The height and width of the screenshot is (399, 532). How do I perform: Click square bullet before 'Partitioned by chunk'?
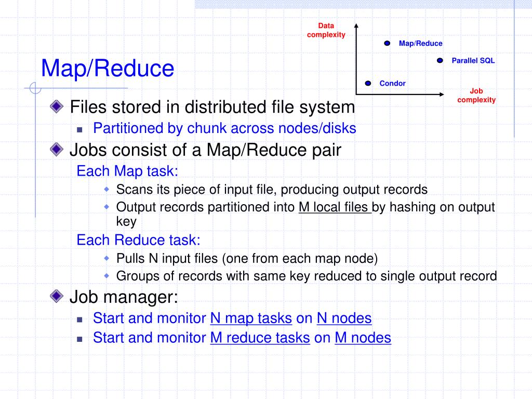(79, 129)
